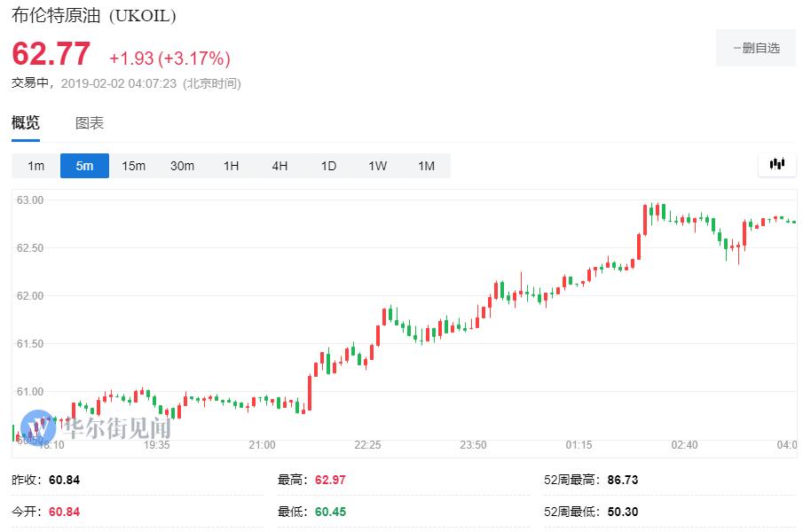
Task: Select the 5m timeframe
Action: pos(84,166)
